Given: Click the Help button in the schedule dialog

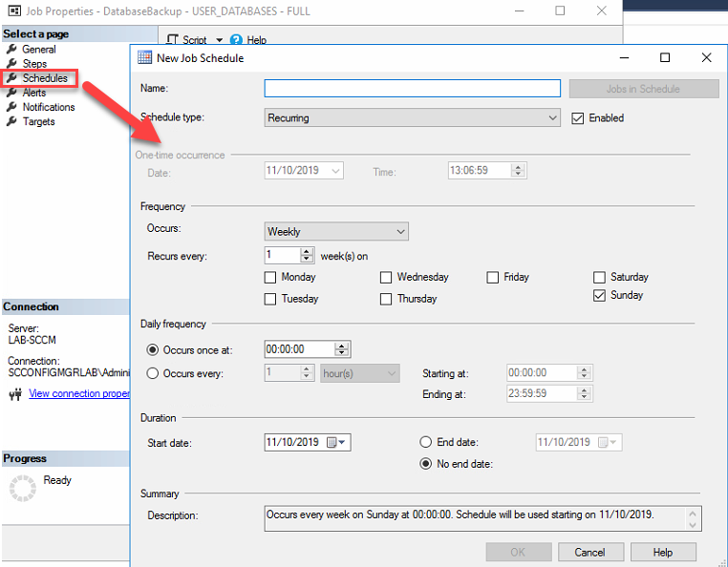Looking at the screenshot, I should pyautogui.click(x=663, y=552).
